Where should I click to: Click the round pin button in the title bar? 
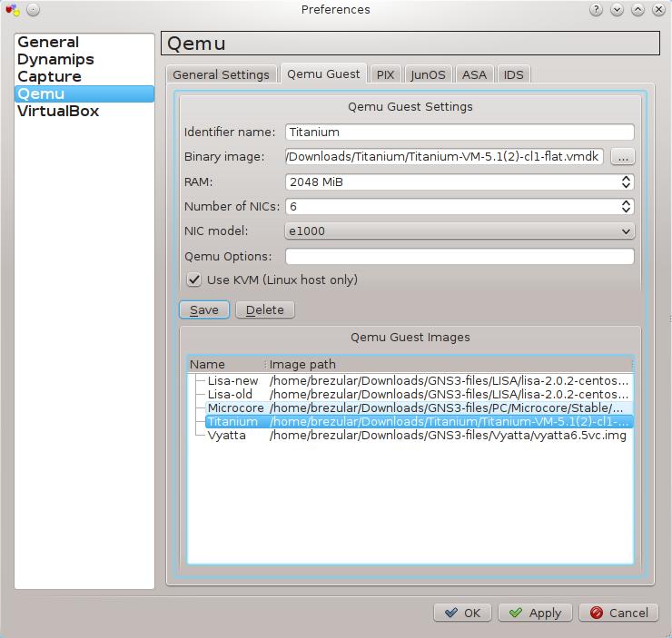pos(33,9)
